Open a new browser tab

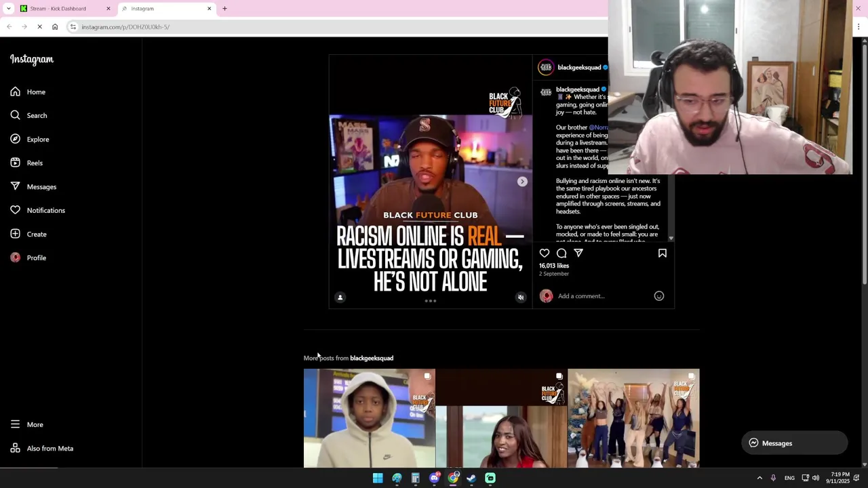click(224, 9)
